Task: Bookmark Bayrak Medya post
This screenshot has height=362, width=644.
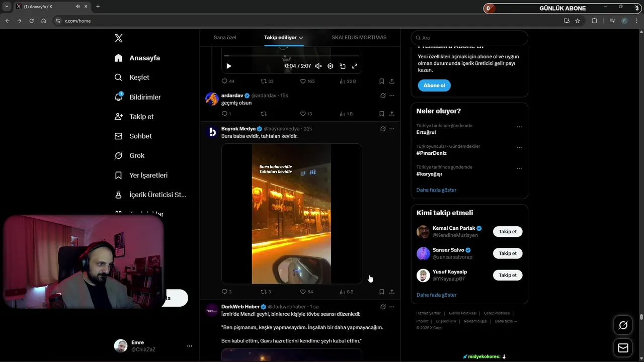Action: [382, 292]
